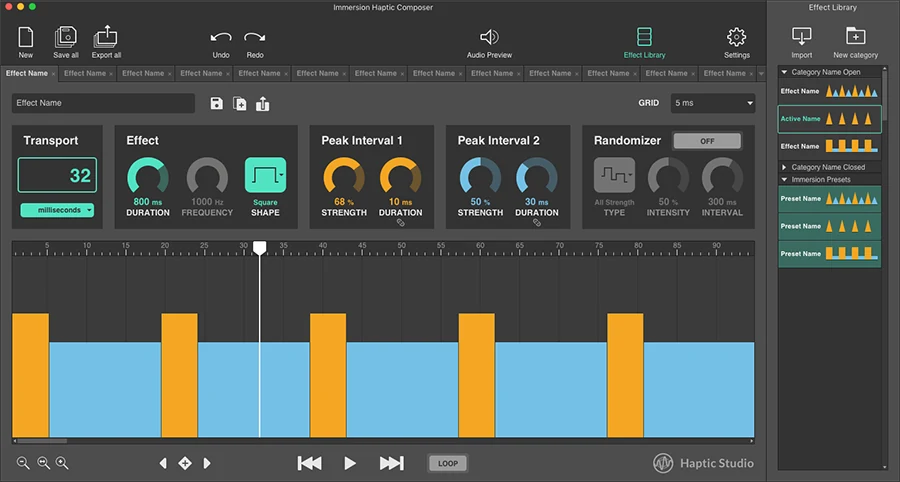Click the first orange peak block in timeline
Viewport: 900px width, 482px height.
coord(30,375)
